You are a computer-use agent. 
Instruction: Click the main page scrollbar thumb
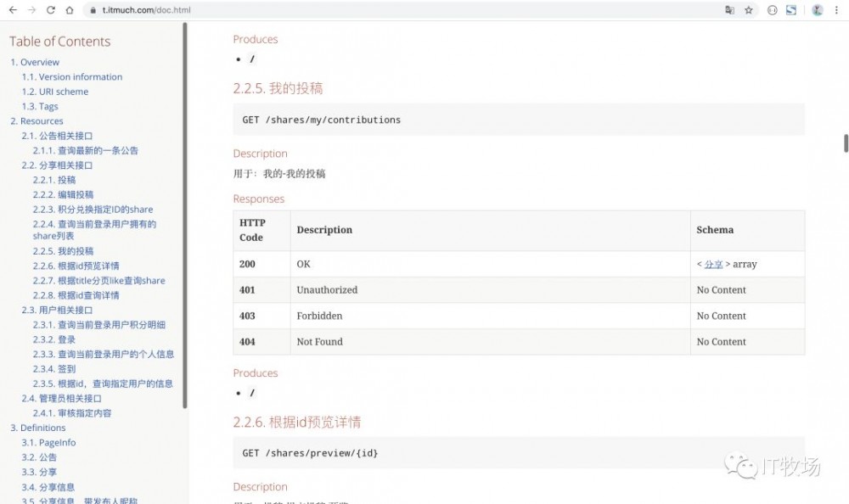tap(846, 143)
